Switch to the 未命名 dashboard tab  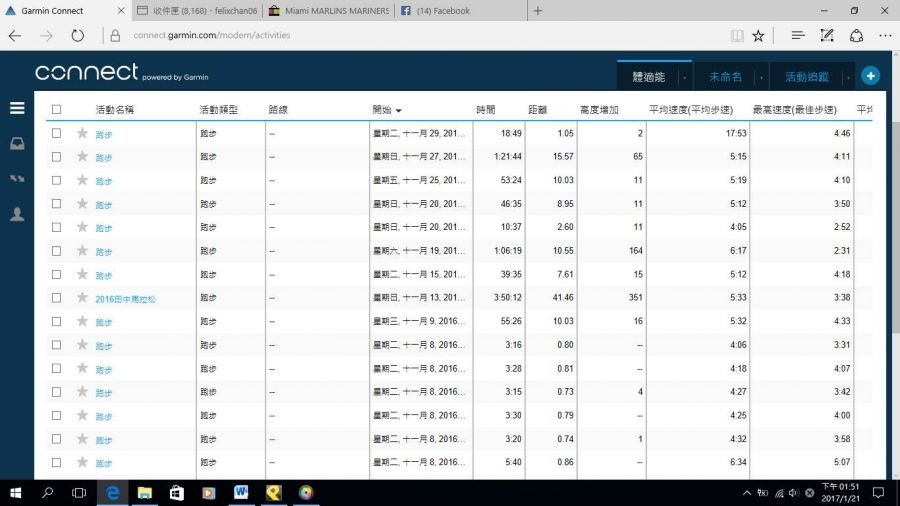point(725,77)
